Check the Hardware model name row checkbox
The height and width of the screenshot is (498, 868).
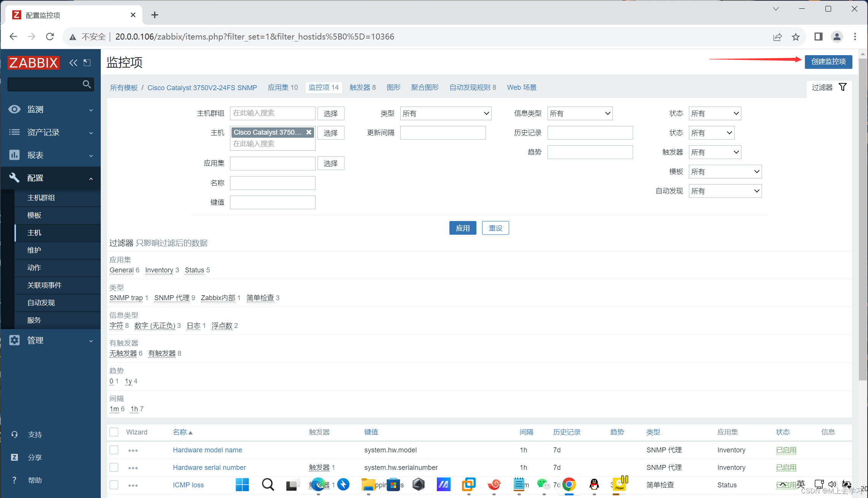pyautogui.click(x=114, y=450)
